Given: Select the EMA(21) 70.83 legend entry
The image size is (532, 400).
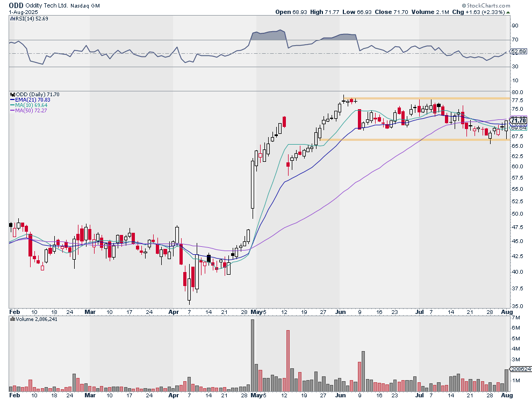Looking at the screenshot, I should pyautogui.click(x=30, y=100).
